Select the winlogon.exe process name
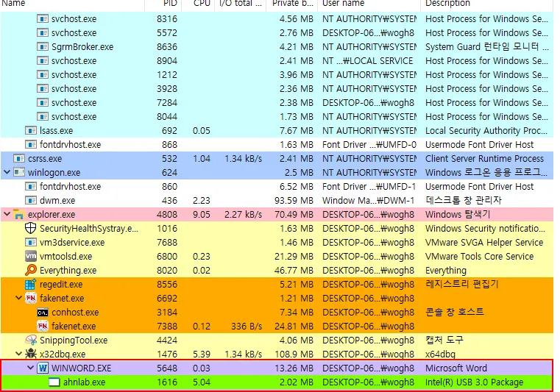Viewport: 560px width, 392px height. pos(54,173)
